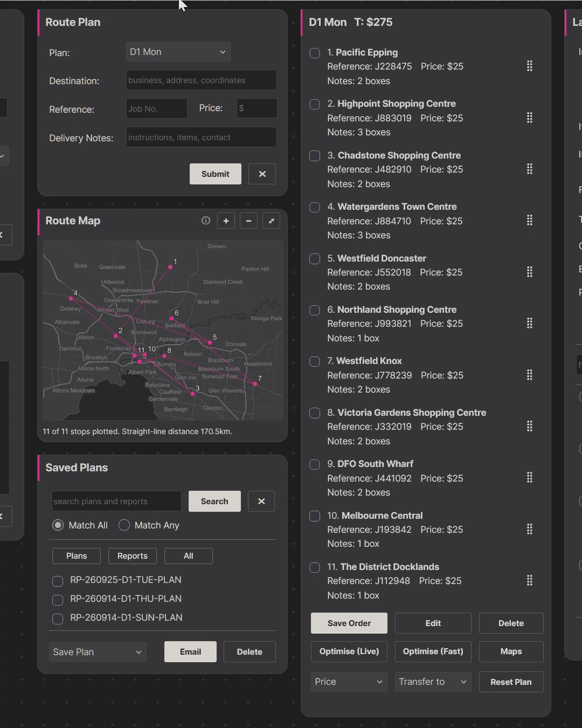
Task: Clear the Route Plan form with X
Action: tap(262, 174)
